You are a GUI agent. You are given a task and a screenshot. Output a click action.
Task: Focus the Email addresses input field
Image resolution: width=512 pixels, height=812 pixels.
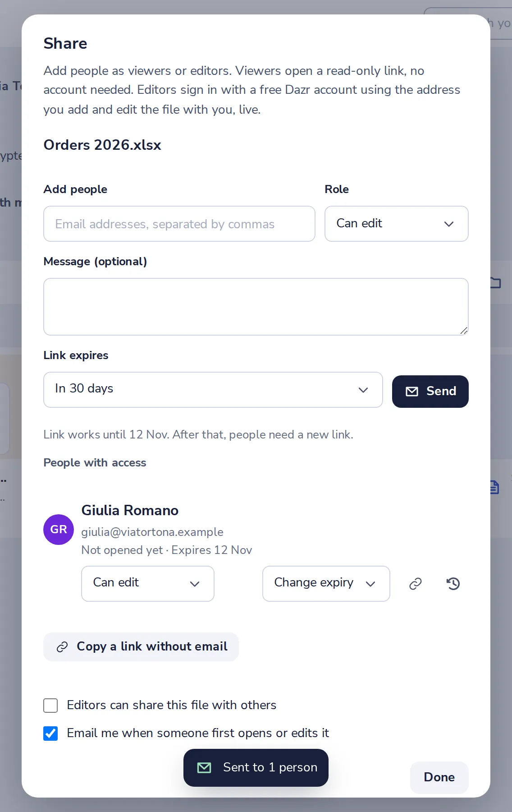click(x=179, y=224)
